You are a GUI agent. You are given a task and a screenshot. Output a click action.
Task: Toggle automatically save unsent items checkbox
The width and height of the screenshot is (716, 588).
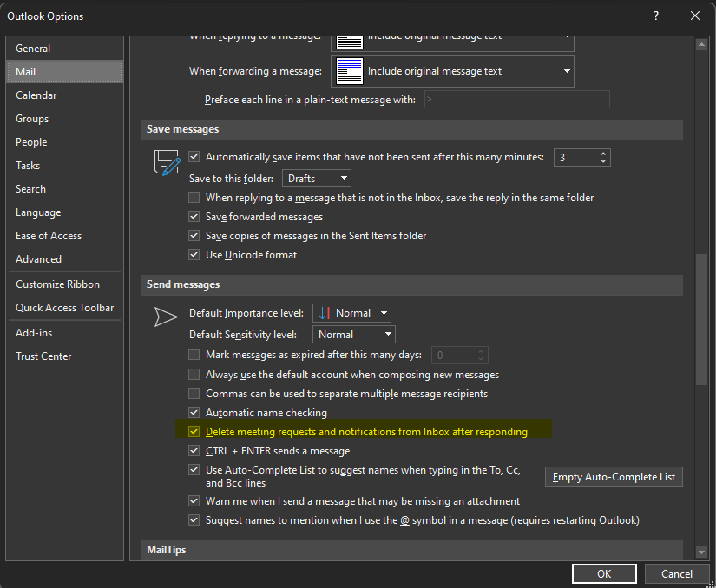point(194,157)
